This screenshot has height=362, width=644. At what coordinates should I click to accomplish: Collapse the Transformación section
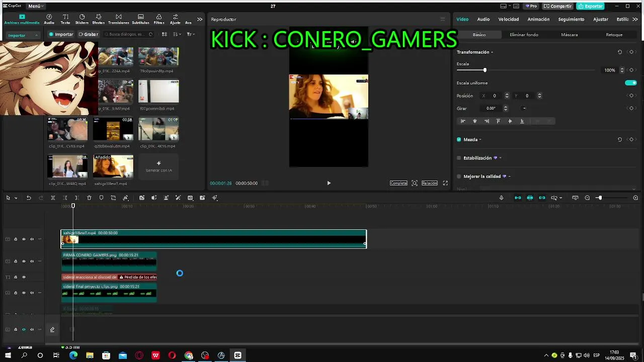pos(492,52)
